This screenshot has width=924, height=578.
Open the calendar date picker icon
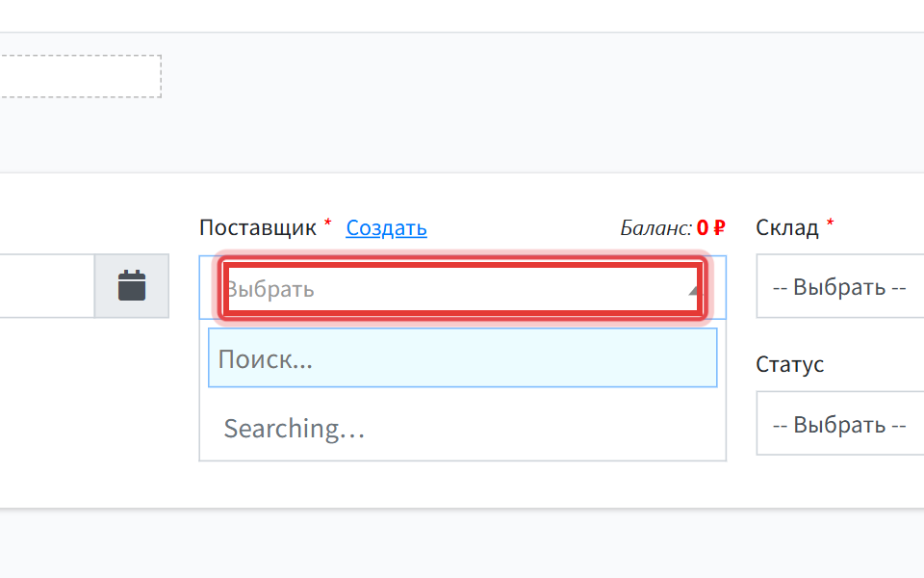coord(132,286)
